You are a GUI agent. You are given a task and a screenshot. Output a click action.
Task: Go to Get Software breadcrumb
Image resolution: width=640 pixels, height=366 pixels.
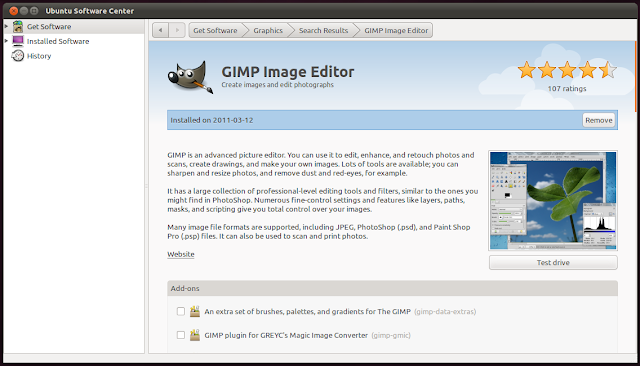pyautogui.click(x=215, y=30)
